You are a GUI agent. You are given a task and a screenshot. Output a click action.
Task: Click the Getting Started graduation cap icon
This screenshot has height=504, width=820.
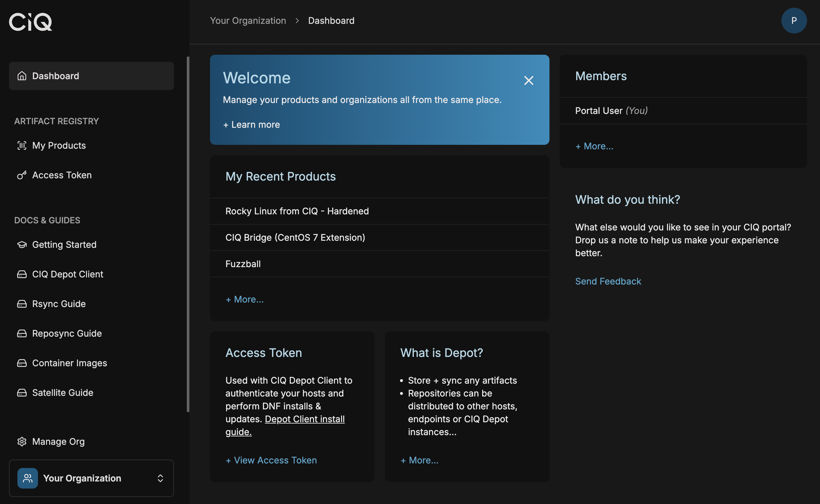22,245
